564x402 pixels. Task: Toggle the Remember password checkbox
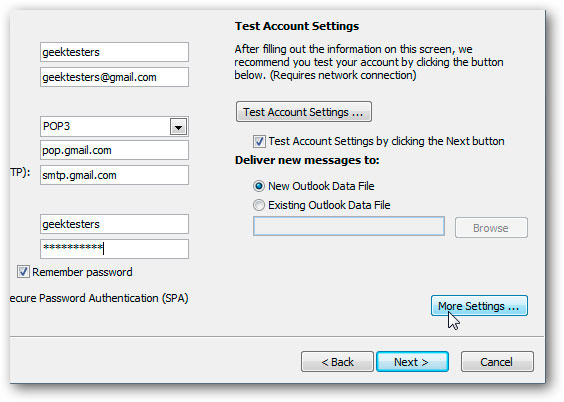(23, 272)
